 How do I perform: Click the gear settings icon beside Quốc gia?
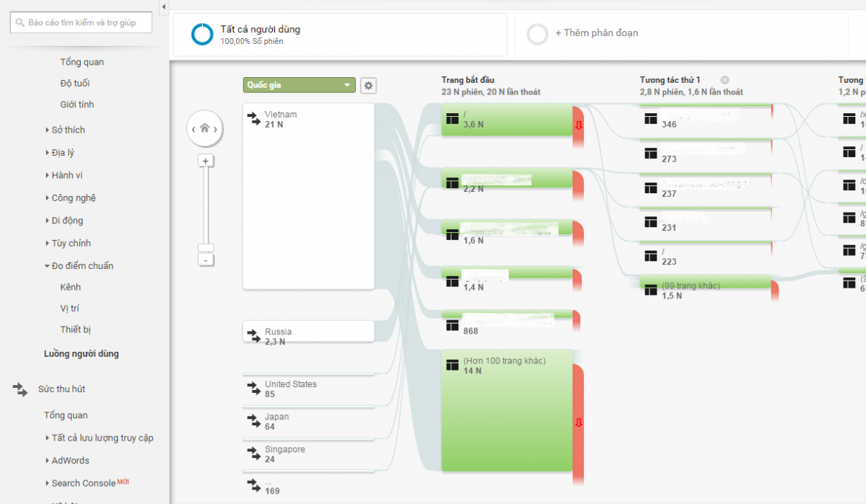coord(369,86)
